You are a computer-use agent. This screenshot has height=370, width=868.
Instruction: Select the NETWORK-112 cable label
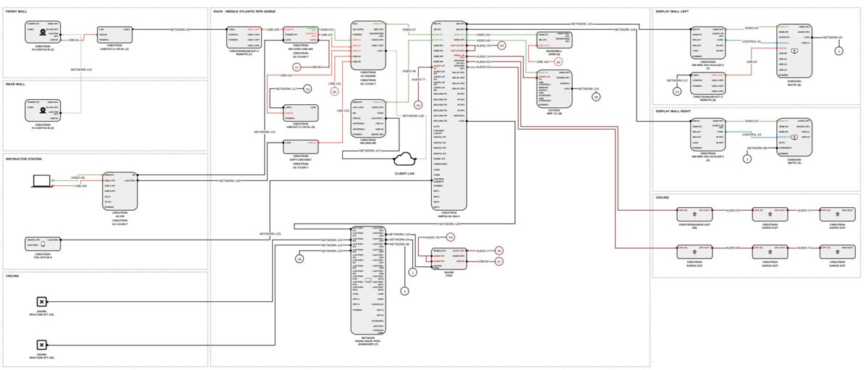265,132
